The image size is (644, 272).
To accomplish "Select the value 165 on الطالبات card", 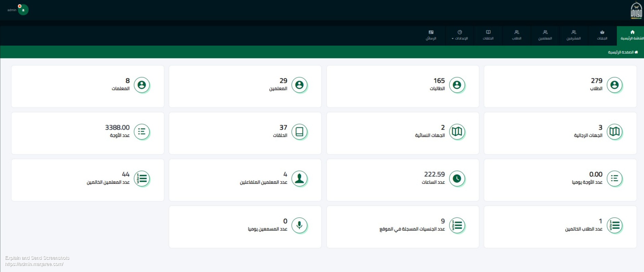I will (x=439, y=81).
